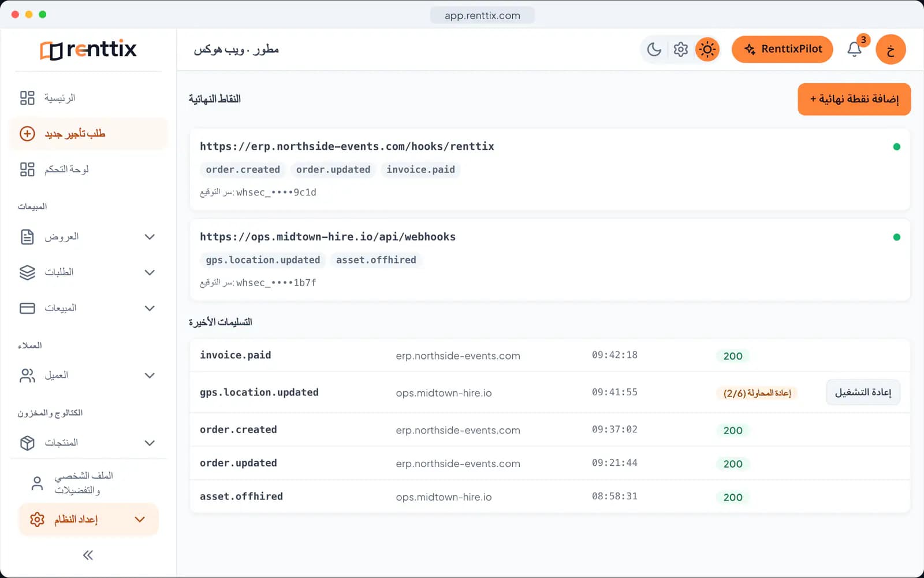Open لوحة التحكم dashboard icon
The height and width of the screenshot is (578, 924).
pos(27,169)
